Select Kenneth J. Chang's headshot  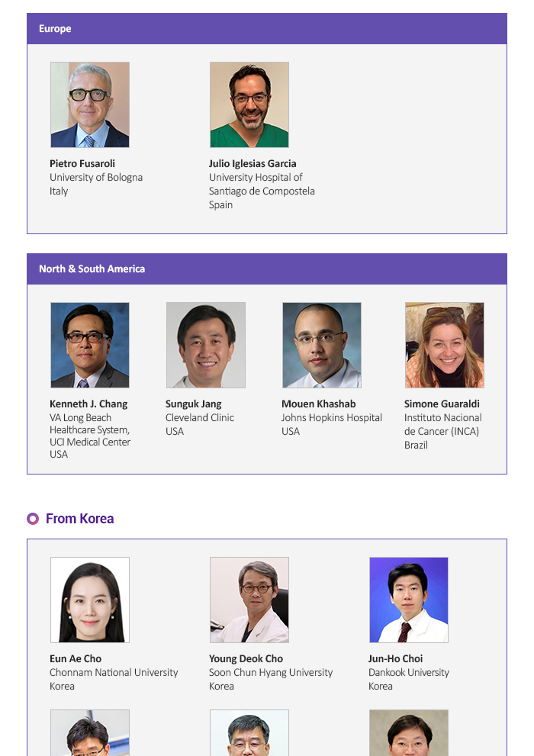(90, 346)
